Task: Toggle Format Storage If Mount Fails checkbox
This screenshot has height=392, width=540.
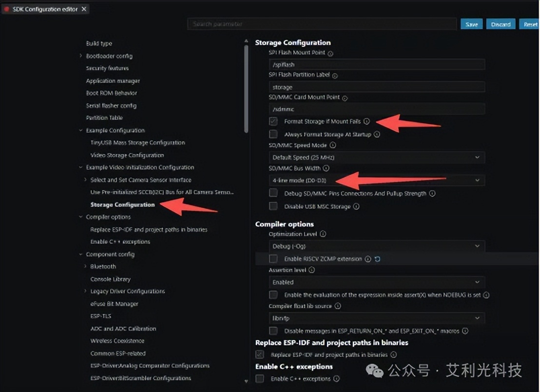Action: [273, 121]
